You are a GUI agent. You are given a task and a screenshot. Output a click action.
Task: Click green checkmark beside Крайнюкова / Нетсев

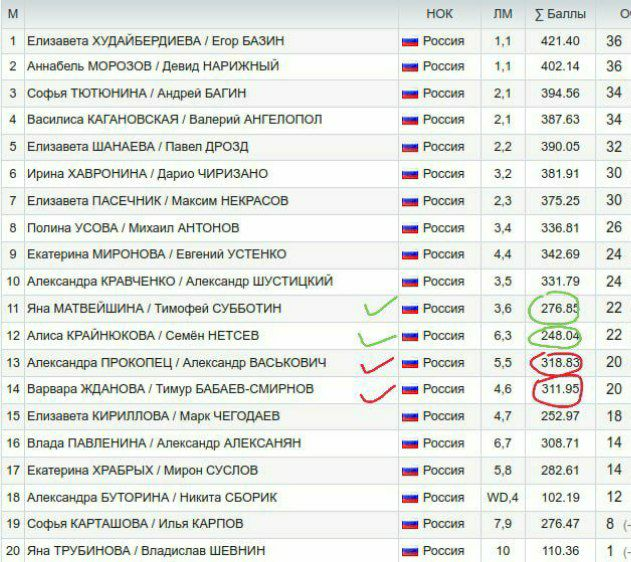tap(378, 336)
